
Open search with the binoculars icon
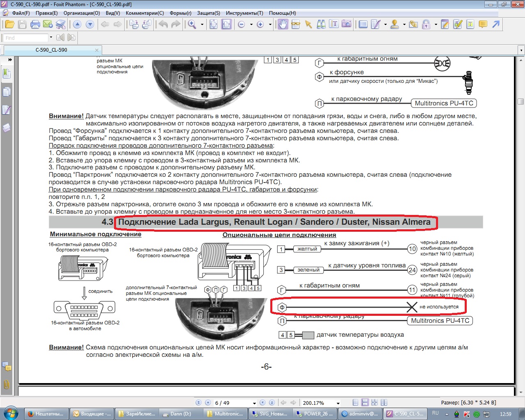pos(321,25)
